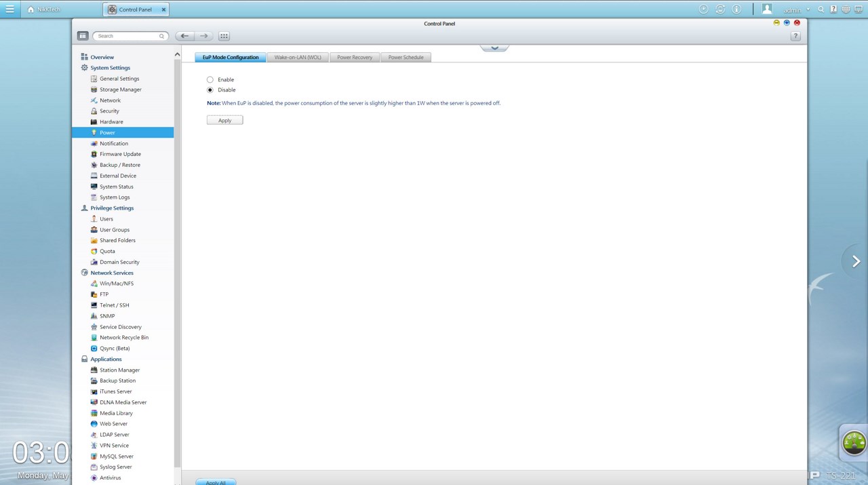868x485 pixels.
Task: Open System Logs
Action: coord(115,197)
